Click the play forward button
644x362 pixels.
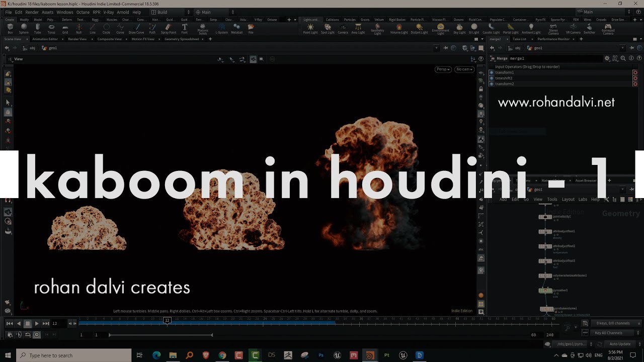(x=37, y=323)
